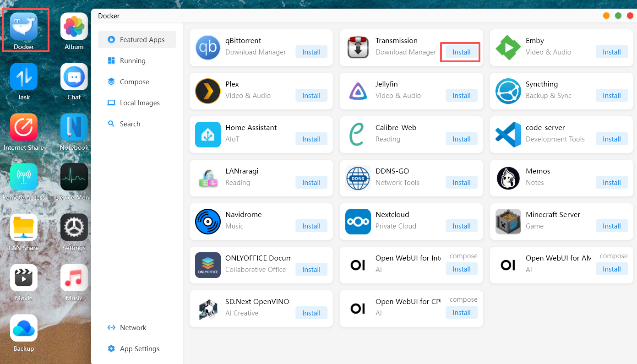Viewport: 637px width, 364px height.
Task: Open the Album app icon
Action: 74,27
